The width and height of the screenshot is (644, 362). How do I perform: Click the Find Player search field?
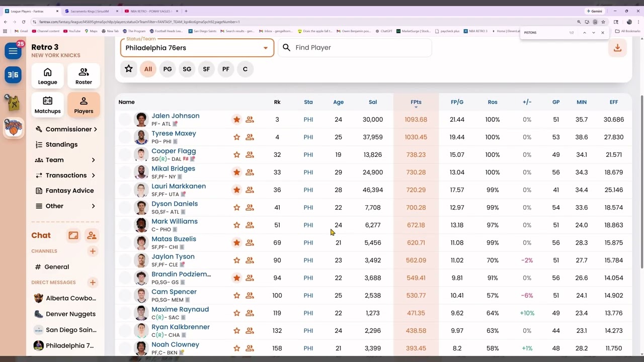pyautogui.click(x=355, y=48)
